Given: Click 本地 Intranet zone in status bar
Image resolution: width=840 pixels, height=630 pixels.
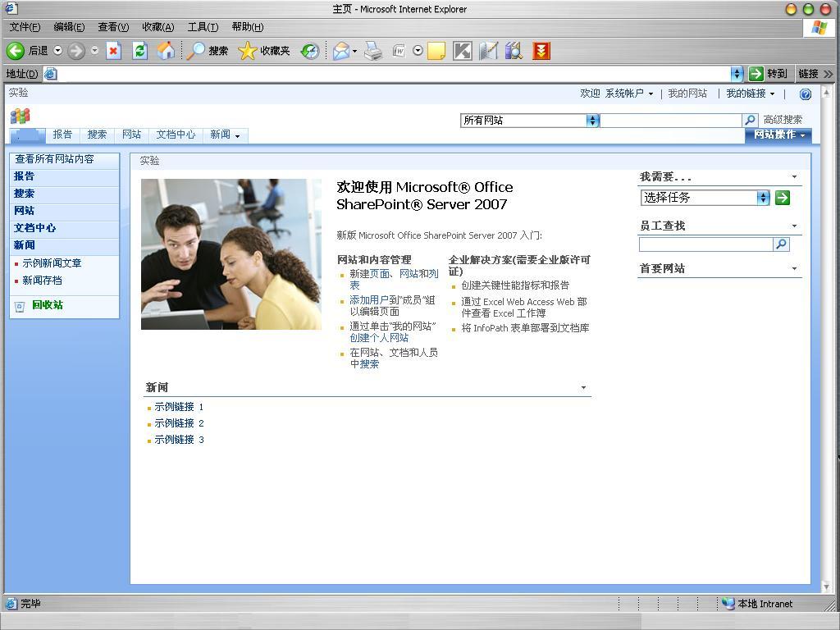Looking at the screenshot, I should 757,604.
